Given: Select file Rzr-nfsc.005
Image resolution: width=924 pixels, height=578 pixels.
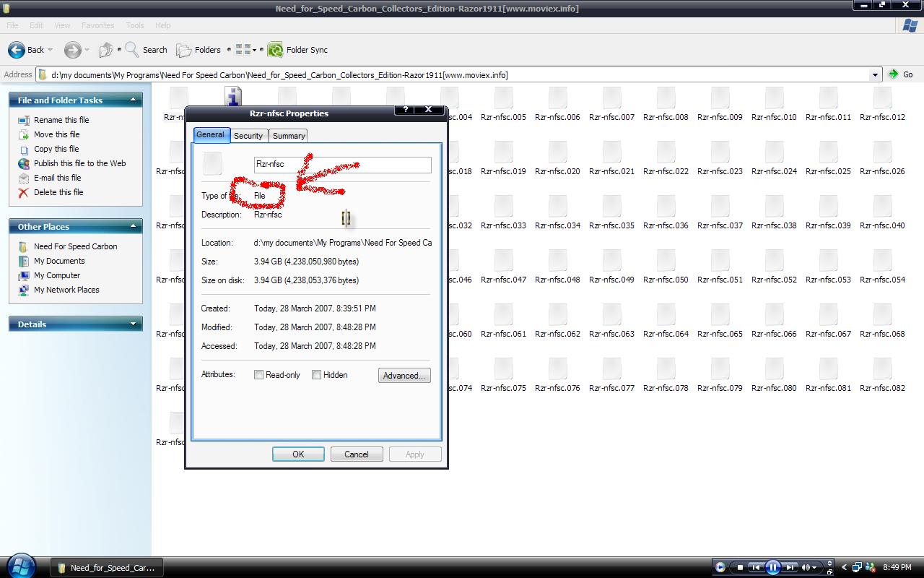Looking at the screenshot, I should 503,105.
